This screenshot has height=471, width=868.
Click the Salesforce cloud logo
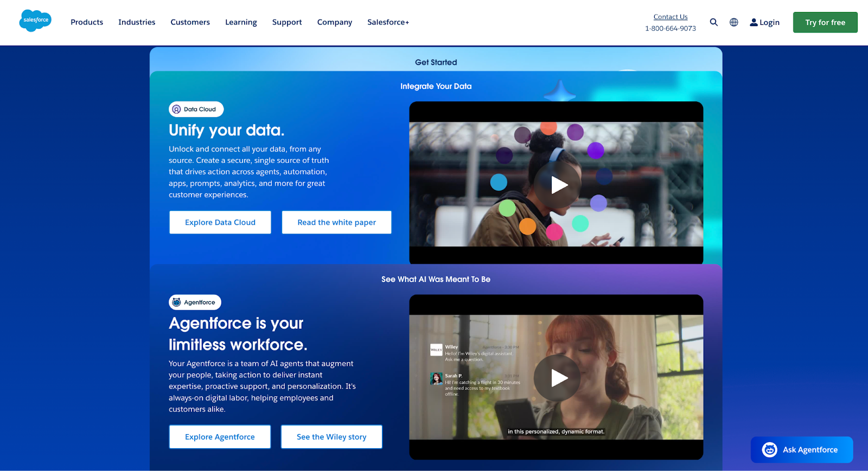point(35,21)
